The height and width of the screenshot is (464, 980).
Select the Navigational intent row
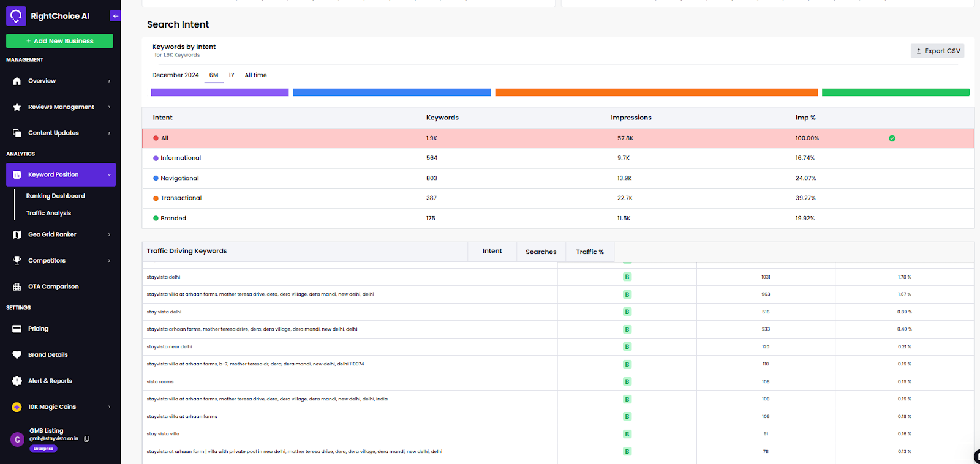(558, 178)
